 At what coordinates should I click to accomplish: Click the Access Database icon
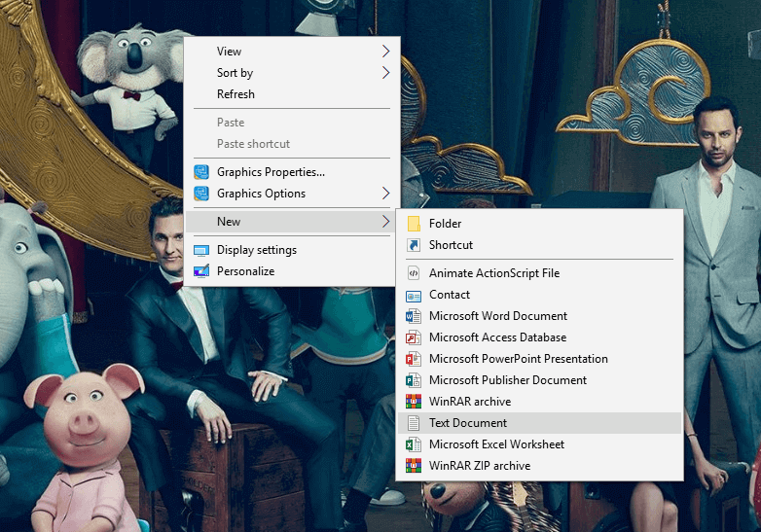[x=414, y=337]
